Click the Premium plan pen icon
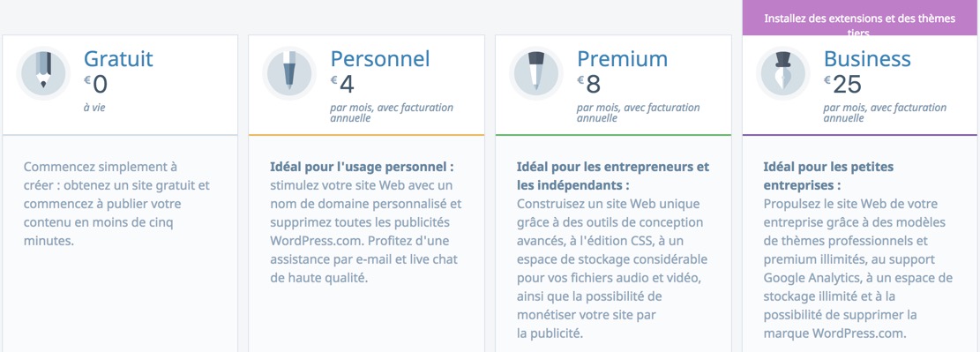The image size is (980, 352). 536,73
